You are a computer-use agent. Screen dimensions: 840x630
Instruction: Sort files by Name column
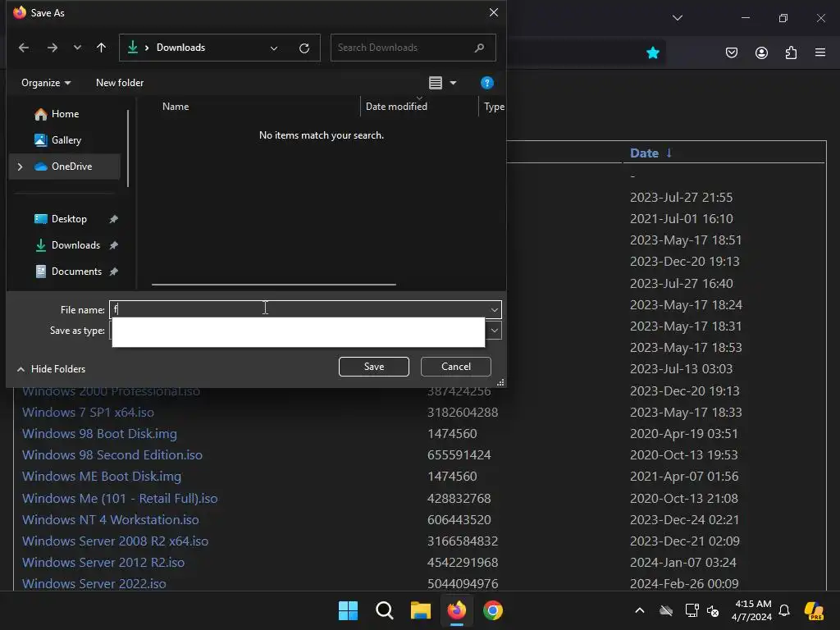point(176,106)
